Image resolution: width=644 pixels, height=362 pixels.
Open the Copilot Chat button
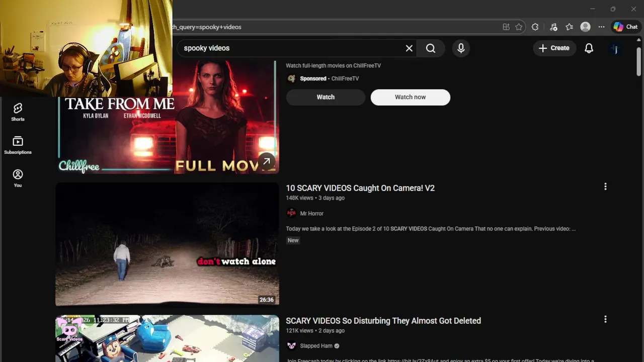625,27
